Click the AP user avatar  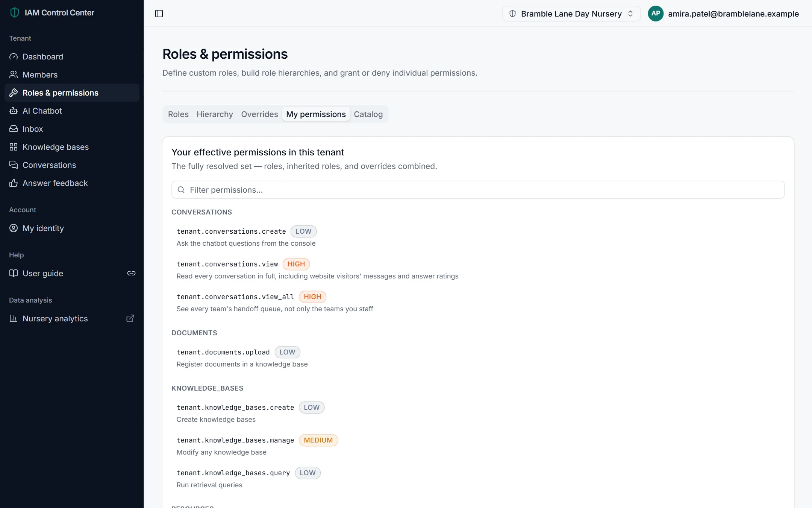[656, 14]
